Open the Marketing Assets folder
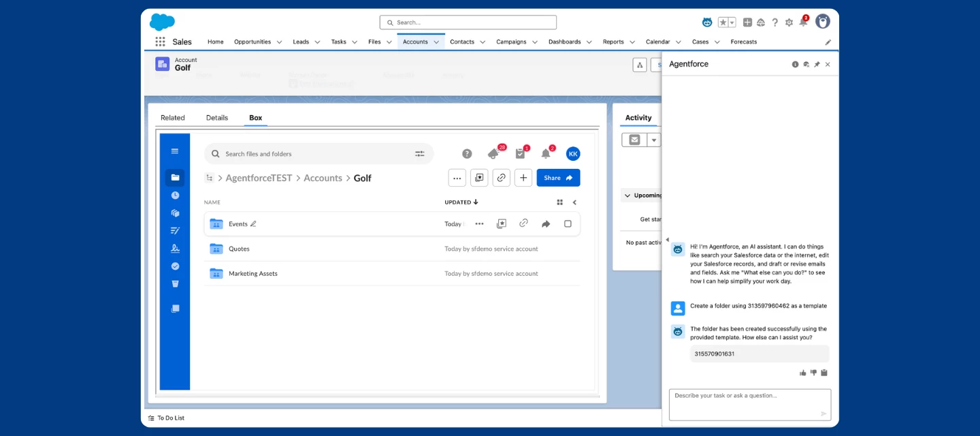The height and width of the screenshot is (436, 980). pyautogui.click(x=253, y=273)
